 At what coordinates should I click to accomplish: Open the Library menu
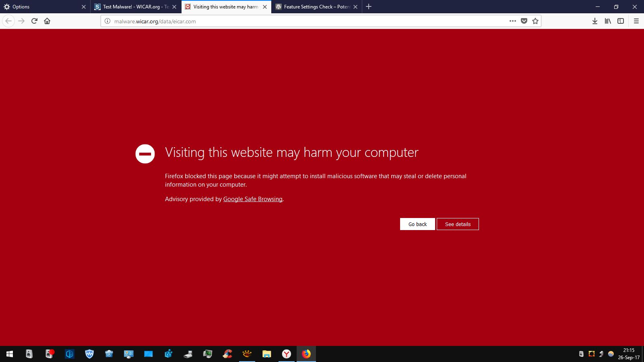tap(608, 21)
